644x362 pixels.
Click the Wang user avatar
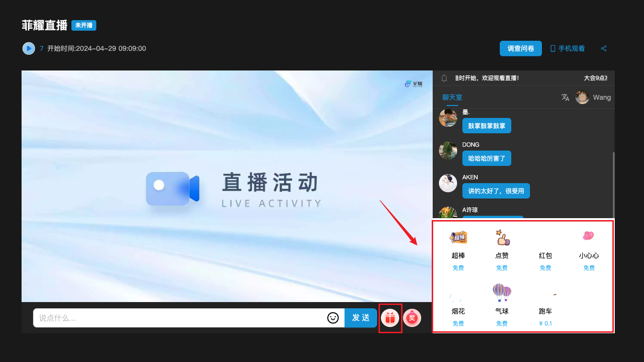click(x=582, y=97)
